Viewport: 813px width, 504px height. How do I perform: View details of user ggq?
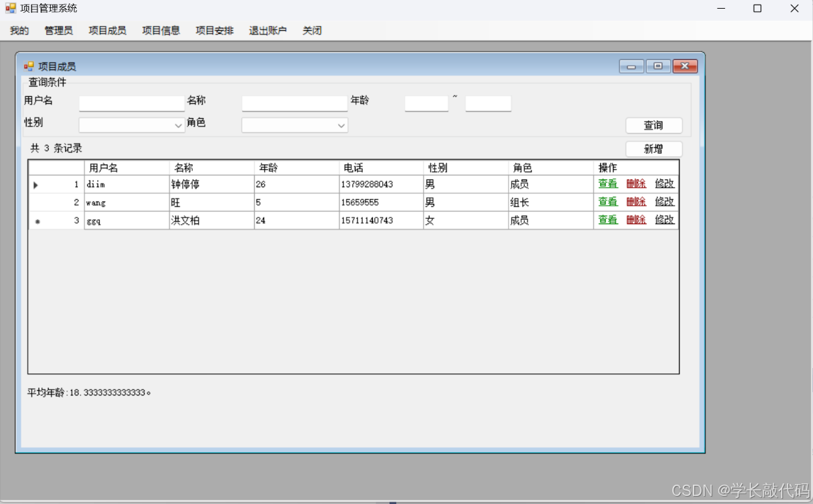click(608, 220)
